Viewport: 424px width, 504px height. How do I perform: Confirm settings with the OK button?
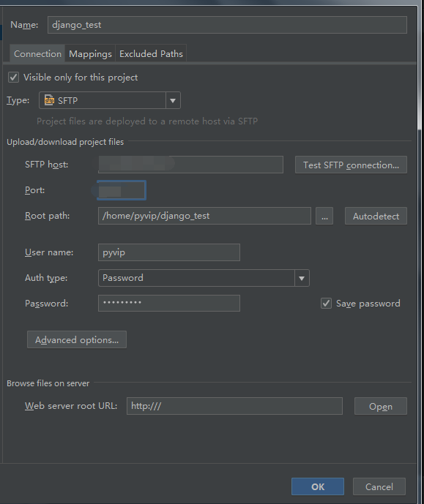318,486
